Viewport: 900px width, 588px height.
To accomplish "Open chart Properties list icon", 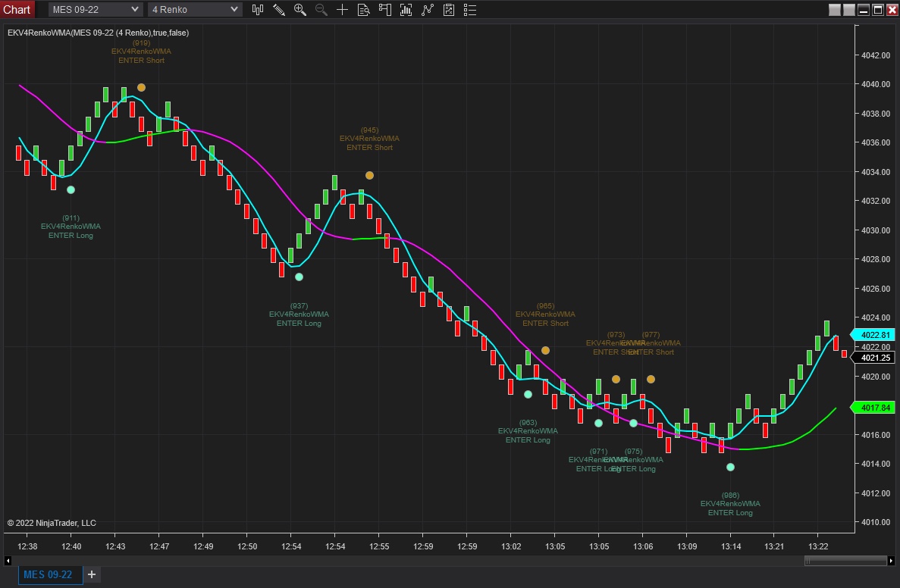I will coord(469,10).
